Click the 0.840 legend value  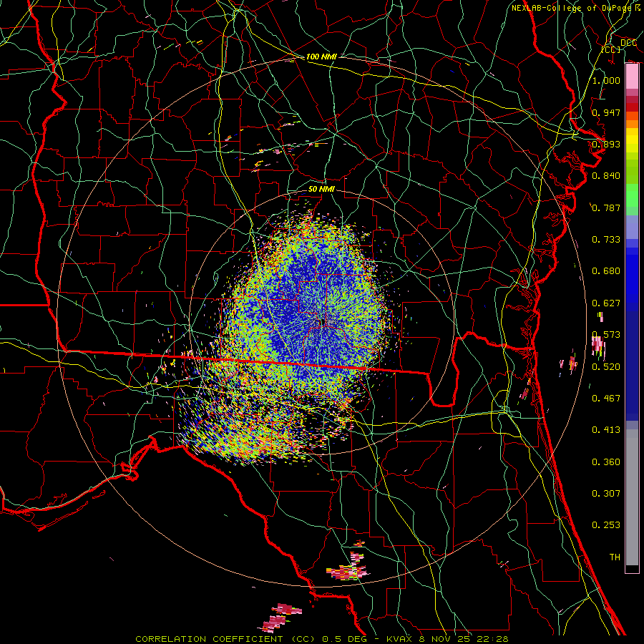[x=606, y=176]
